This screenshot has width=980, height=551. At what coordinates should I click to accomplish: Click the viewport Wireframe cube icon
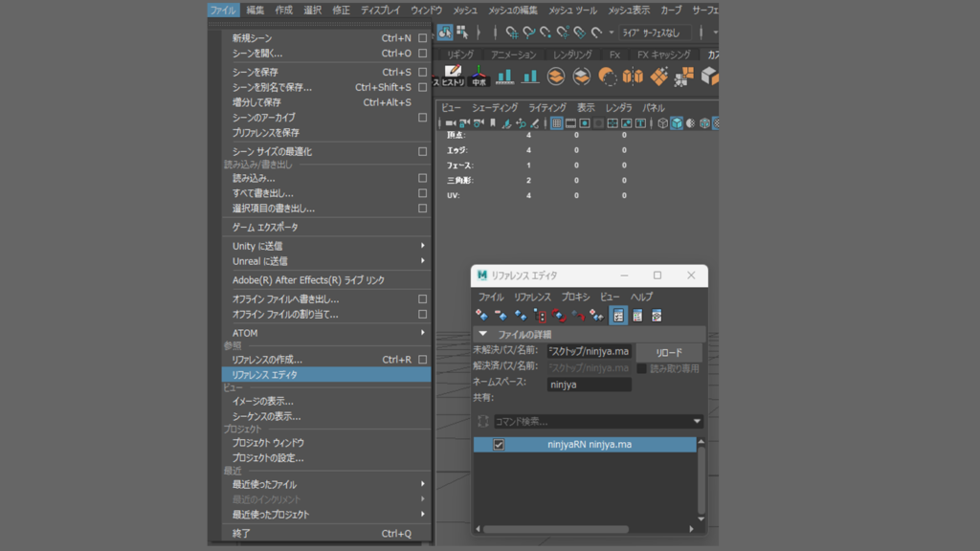click(x=662, y=123)
